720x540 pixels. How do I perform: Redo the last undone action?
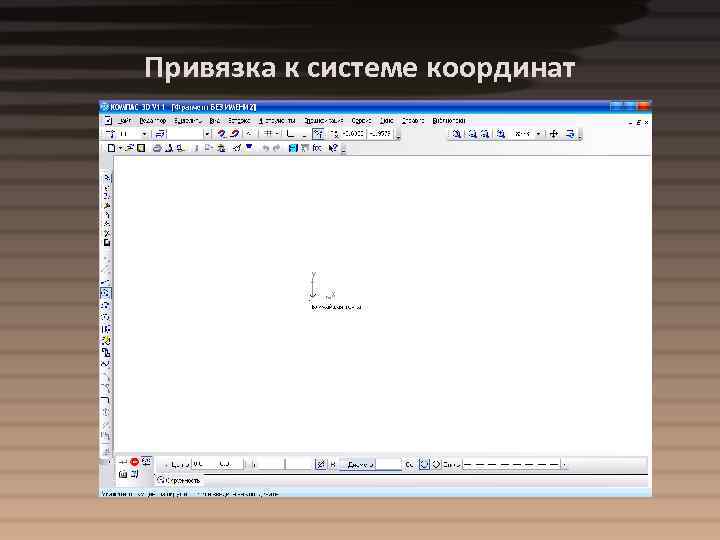[276, 148]
